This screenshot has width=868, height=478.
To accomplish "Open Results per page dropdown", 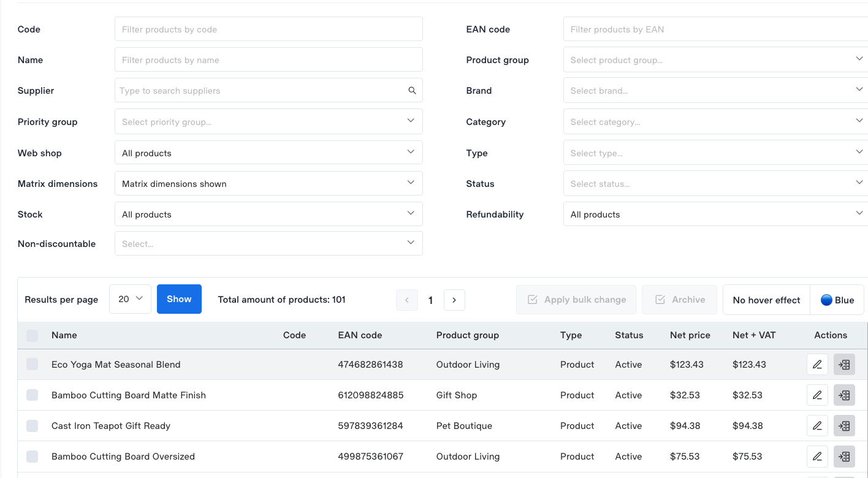I will (x=130, y=299).
